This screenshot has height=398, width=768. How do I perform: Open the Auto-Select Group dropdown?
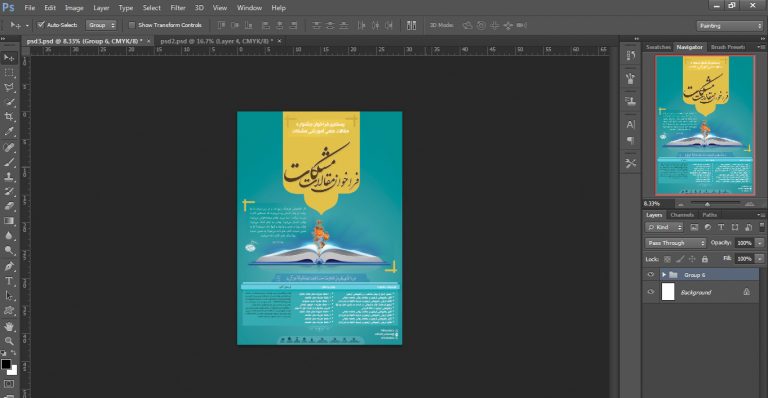tap(101, 25)
